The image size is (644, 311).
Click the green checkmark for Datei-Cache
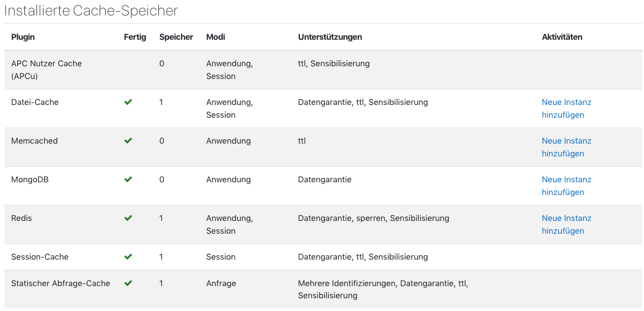pos(128,102)
